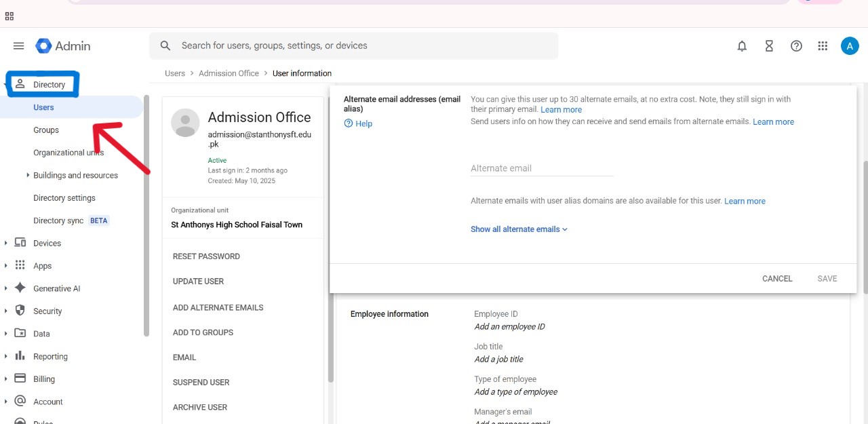The image size is (868, 424).
Task: Click the Alternate email input field
Action: pyautogui.click(x=541, y=168)
